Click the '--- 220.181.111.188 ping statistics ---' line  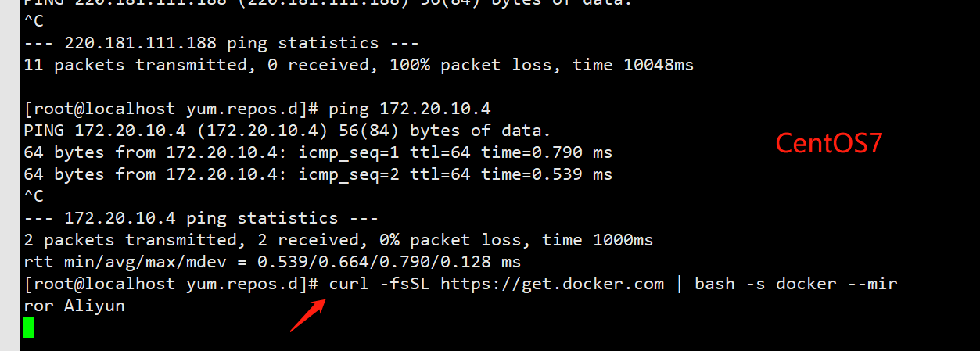(221, 43)
